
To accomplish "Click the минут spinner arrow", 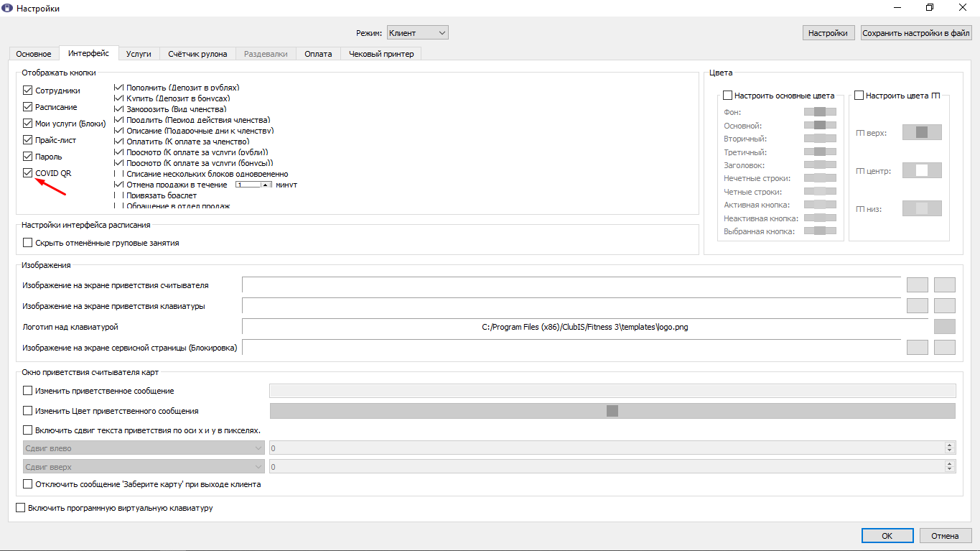I will [x=265, y=185].
